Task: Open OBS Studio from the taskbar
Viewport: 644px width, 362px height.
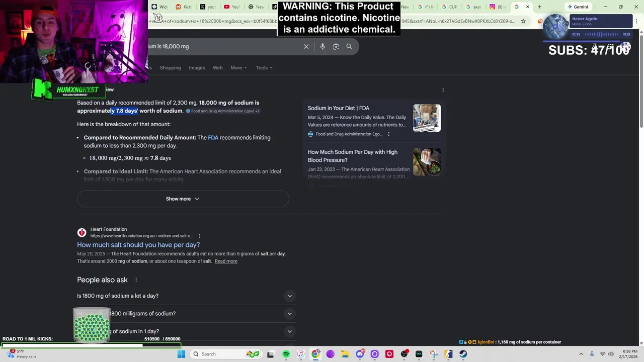Action: click(x=404, y=354)
